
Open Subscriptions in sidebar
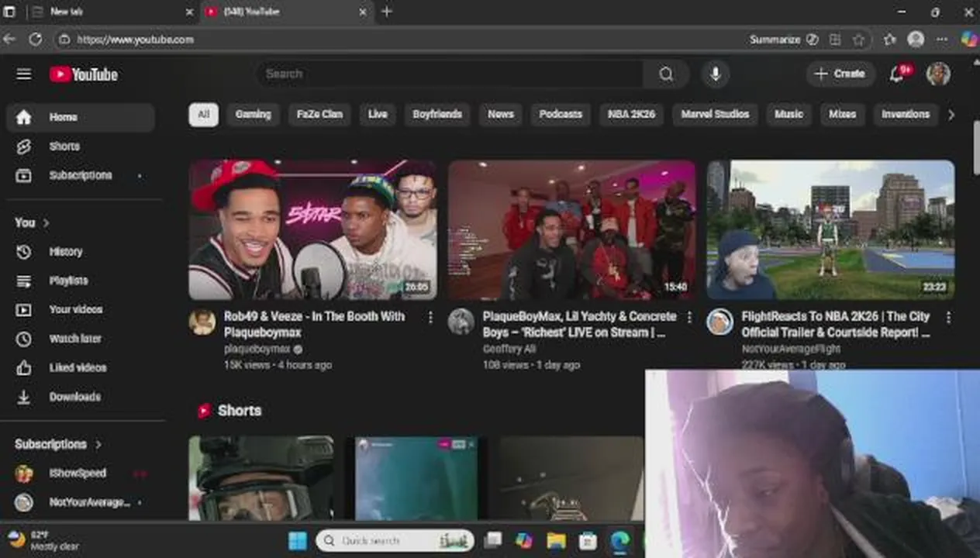(81, 175)
